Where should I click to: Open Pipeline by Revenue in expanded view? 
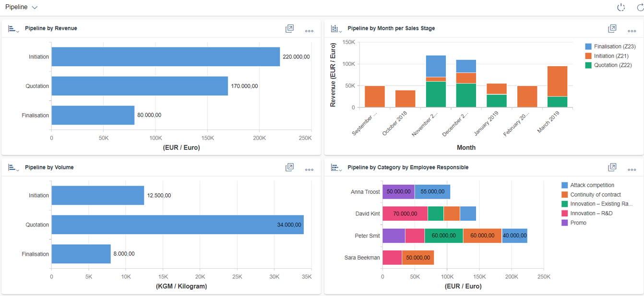[x=289, y=29]
